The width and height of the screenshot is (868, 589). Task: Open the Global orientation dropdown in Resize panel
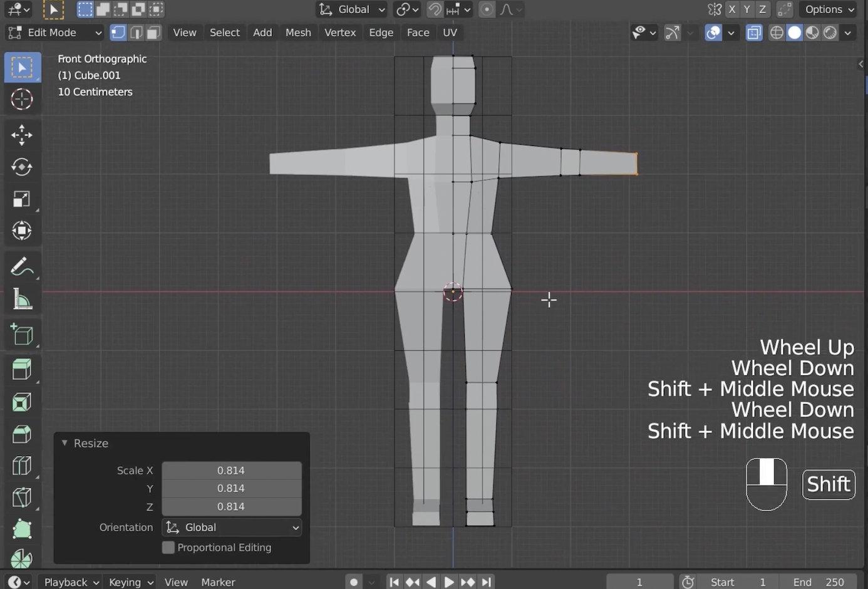click(x=232, y=528)
